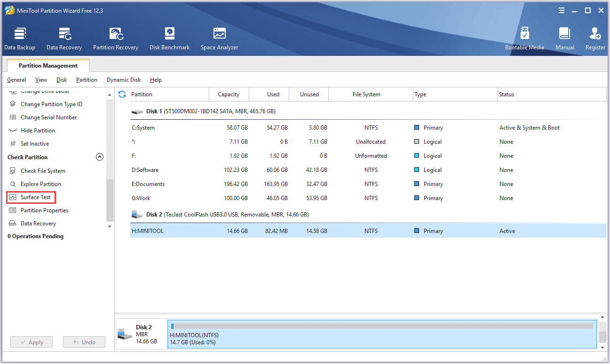Click the Apply button

(x=32, y=342)
